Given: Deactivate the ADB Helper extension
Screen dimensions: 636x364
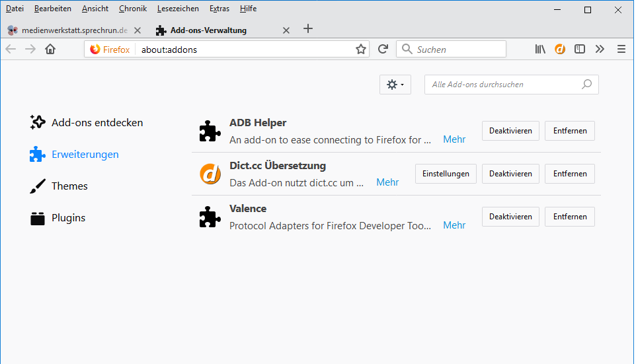Looking at the screenshot, I should 510,131.
